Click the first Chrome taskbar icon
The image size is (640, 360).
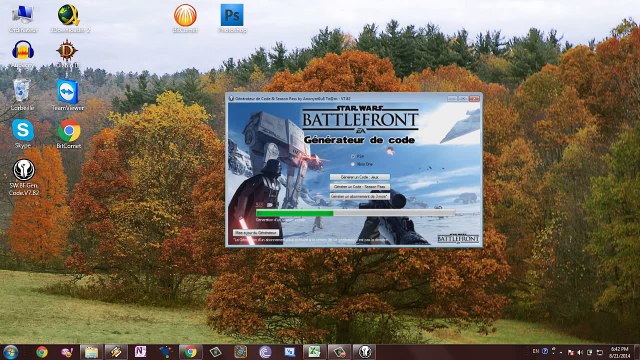coord(42,352)
